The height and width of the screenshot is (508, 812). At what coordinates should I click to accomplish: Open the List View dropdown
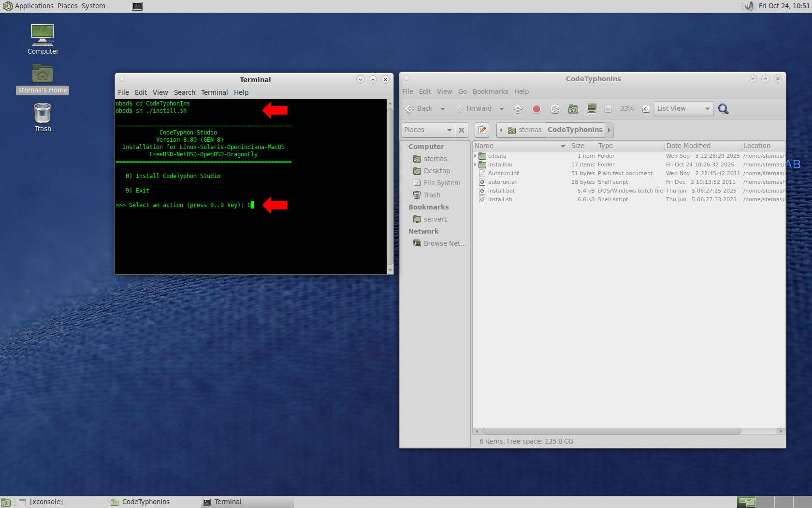click(x=683, y=109)
